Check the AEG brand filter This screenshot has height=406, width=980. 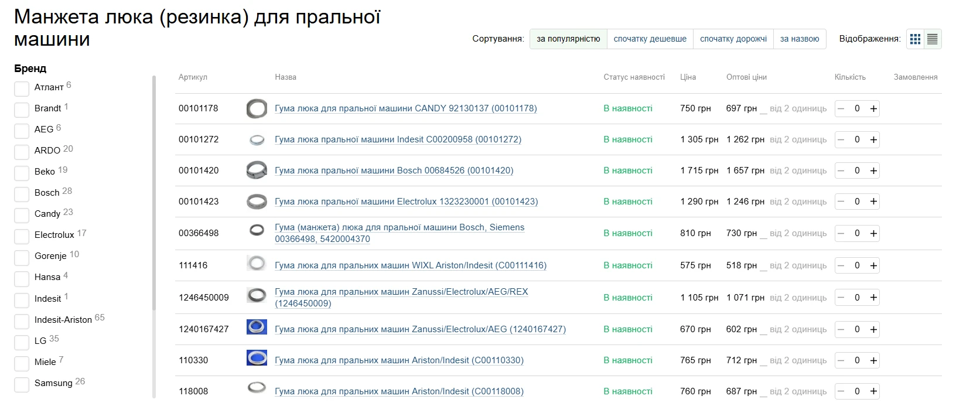click(x=22, y=131)
